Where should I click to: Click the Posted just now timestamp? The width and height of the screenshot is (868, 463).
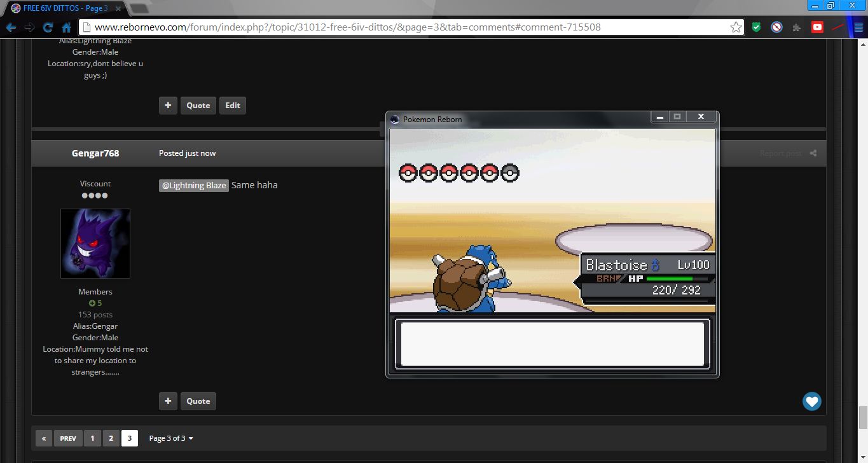[x=187, y=153]
